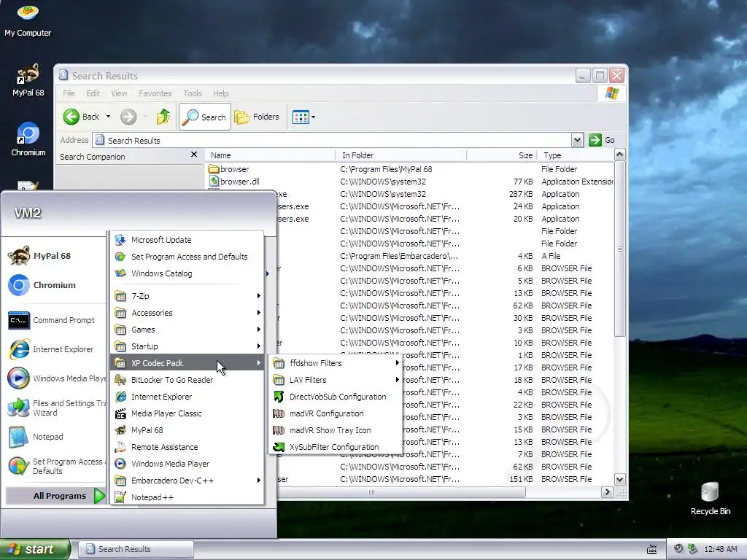Viewport: 747px width, 560px height.
Task: Open My Computer desktop icon
Action: [28, 20]
